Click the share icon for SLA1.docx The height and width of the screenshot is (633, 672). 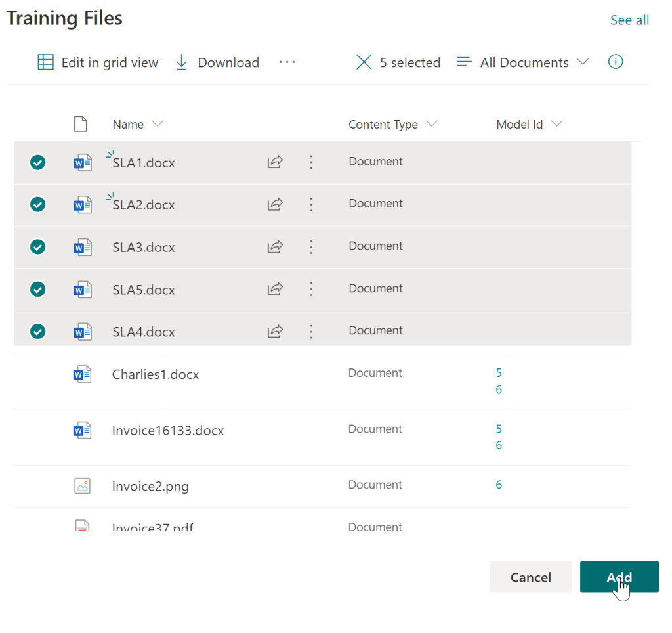[x=275, y=162]
